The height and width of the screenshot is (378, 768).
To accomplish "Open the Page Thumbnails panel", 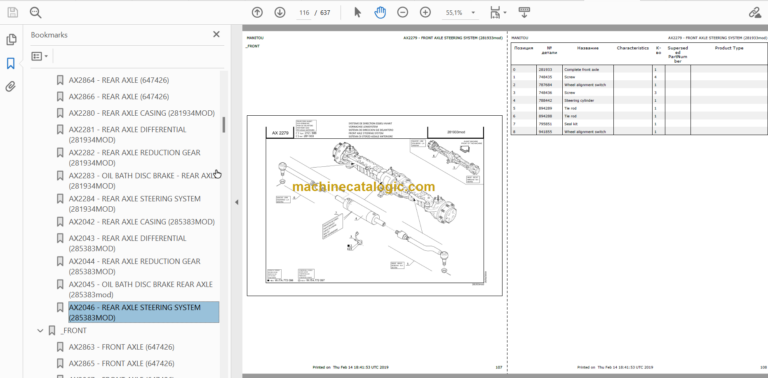I will (11, 40).
